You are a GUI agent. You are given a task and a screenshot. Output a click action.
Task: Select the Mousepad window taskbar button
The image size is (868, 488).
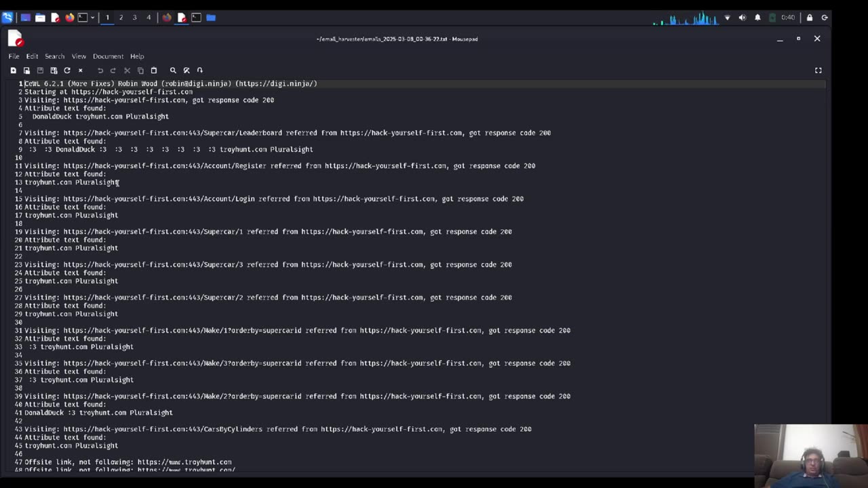tap(182, 18)
